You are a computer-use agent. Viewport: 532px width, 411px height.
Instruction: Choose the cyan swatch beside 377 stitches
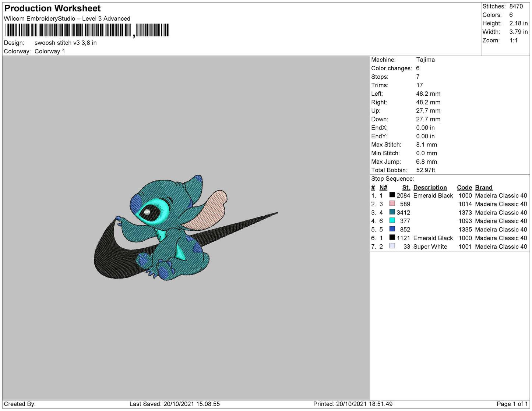(392, 220)
